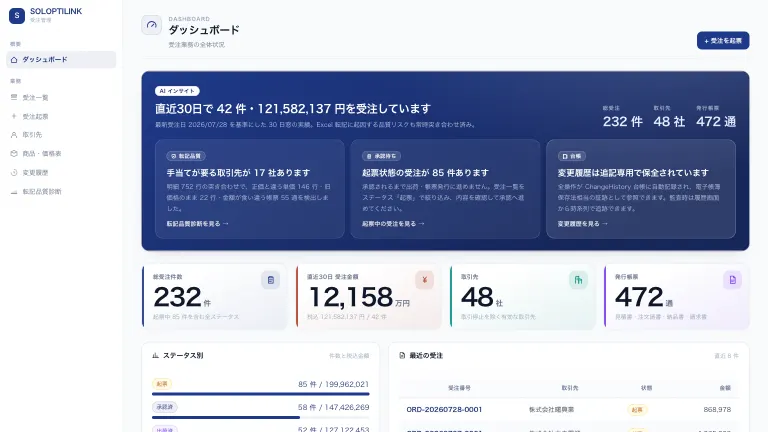Viewport: 768px width, 432px height.
Task: Click the 受注番号 column header
Action: (x=459, y=388)
